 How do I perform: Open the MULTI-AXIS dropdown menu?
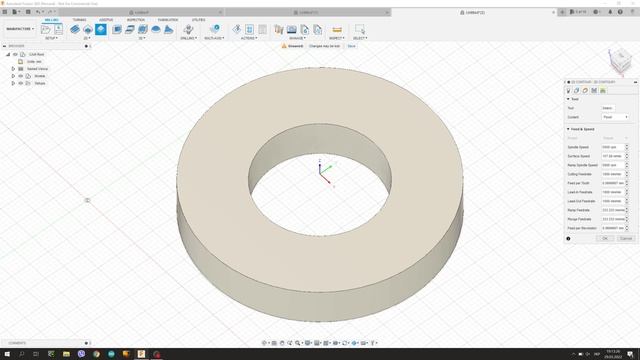tap(214, 38)
